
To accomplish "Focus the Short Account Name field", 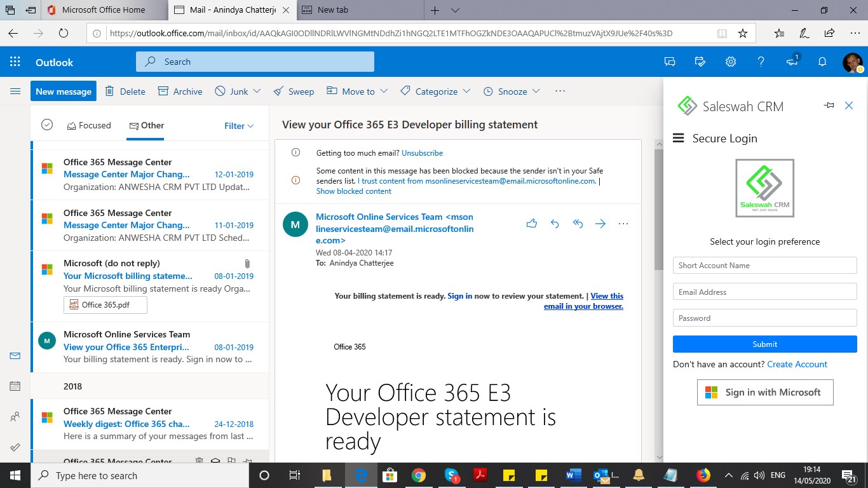I will click(x=765, y=265).
